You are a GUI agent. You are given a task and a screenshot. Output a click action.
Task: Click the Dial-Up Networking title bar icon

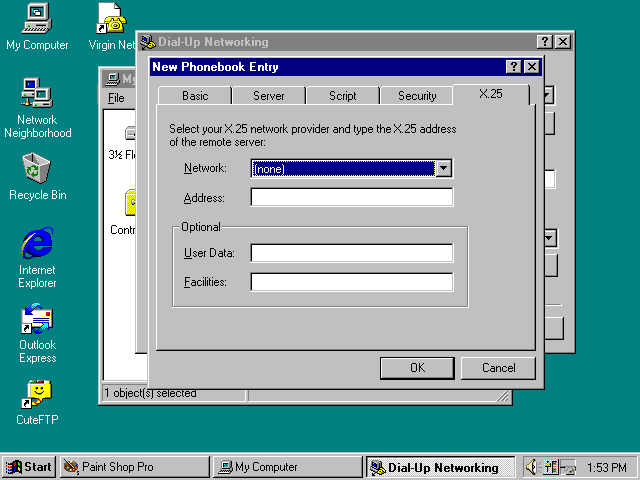point(148,42)
